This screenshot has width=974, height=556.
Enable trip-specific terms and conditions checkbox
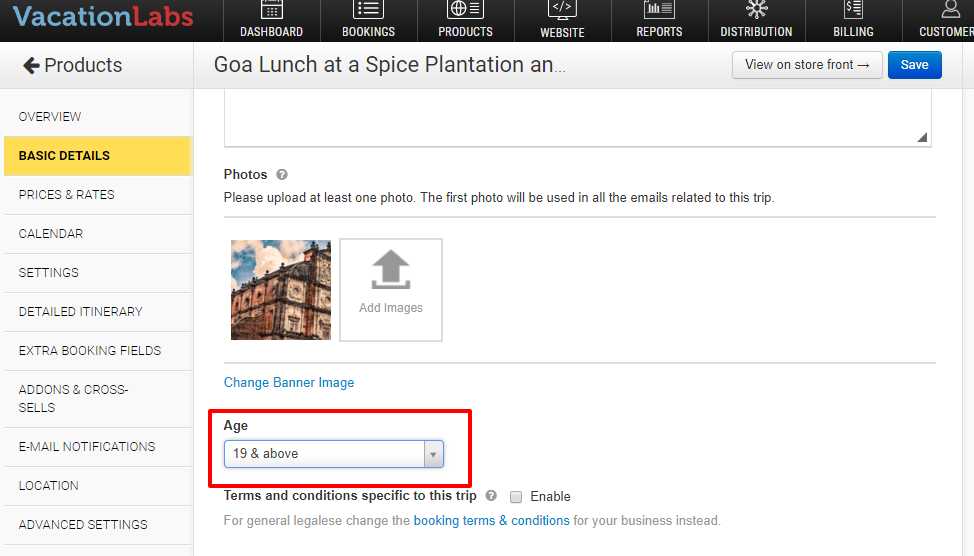pos(516,496)
